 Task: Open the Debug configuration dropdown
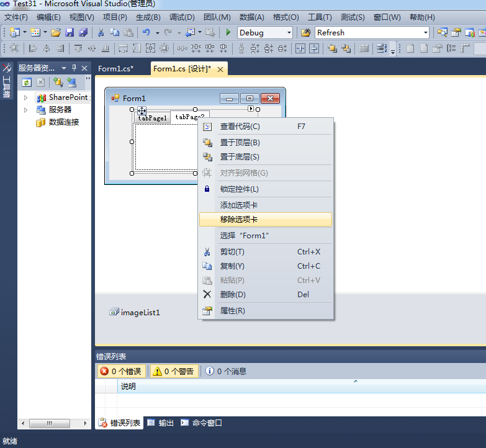pyautogui.click(x=289, y=32)
